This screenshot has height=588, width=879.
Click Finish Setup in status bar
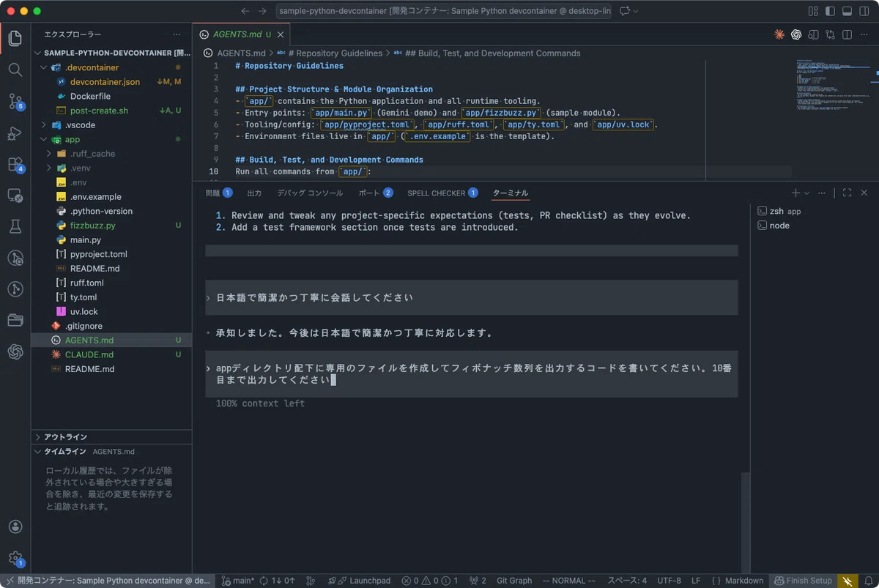tap(803, 581)
